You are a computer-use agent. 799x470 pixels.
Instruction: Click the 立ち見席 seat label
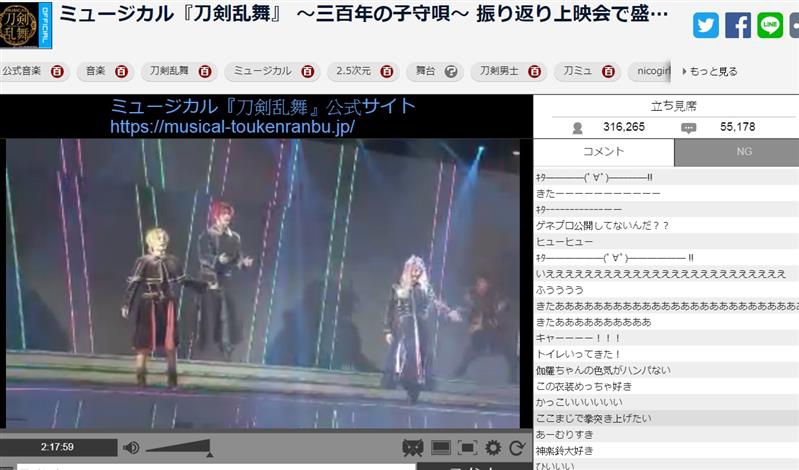tap(673, 106)
